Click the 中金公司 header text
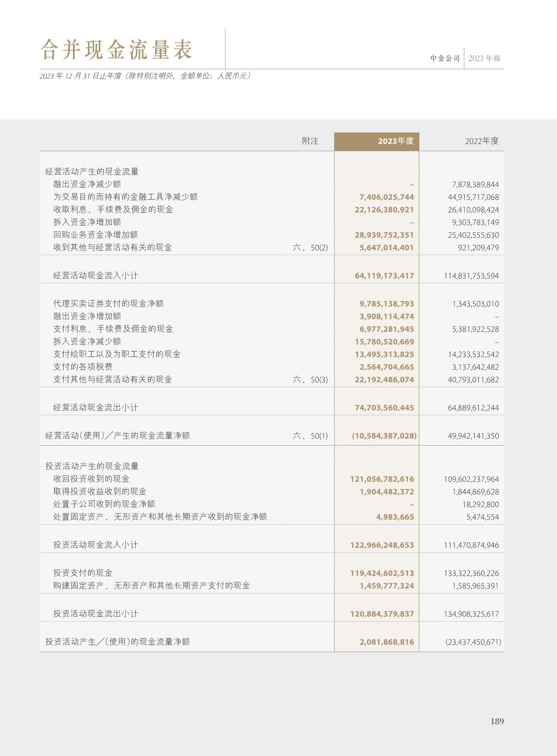The width and height of the screenshot is (557, 756). click(x=445, y=59)
